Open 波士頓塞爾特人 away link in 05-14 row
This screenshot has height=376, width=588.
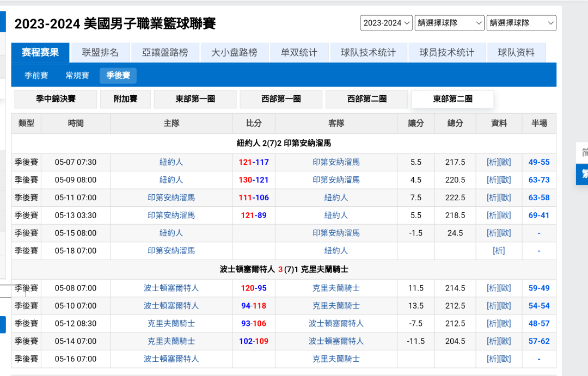point(336,341)
